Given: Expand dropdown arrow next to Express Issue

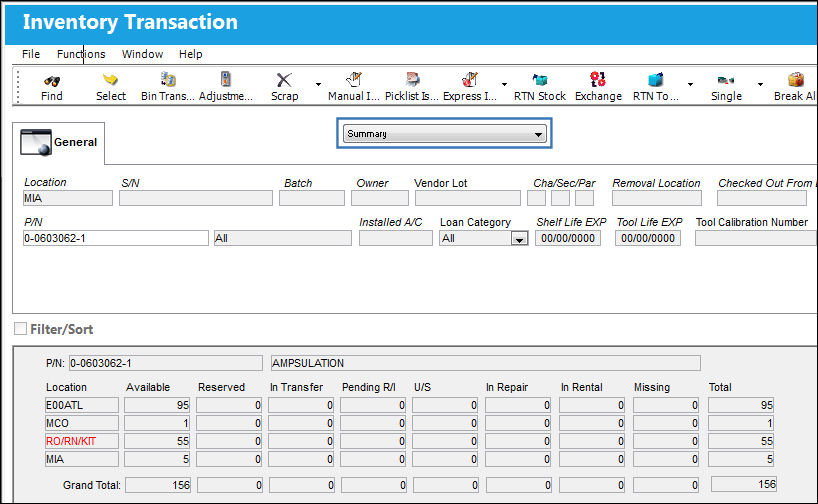Looking at the screenshot, I should 504,84.
